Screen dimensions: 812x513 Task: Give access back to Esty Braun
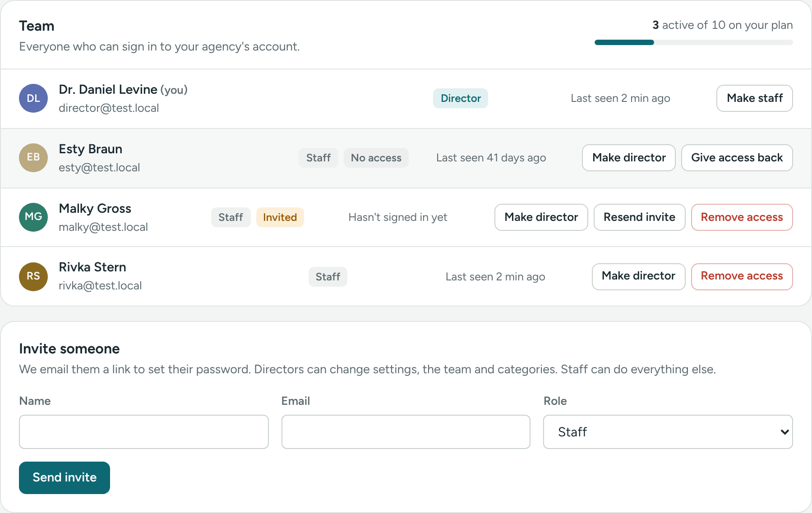737,158
